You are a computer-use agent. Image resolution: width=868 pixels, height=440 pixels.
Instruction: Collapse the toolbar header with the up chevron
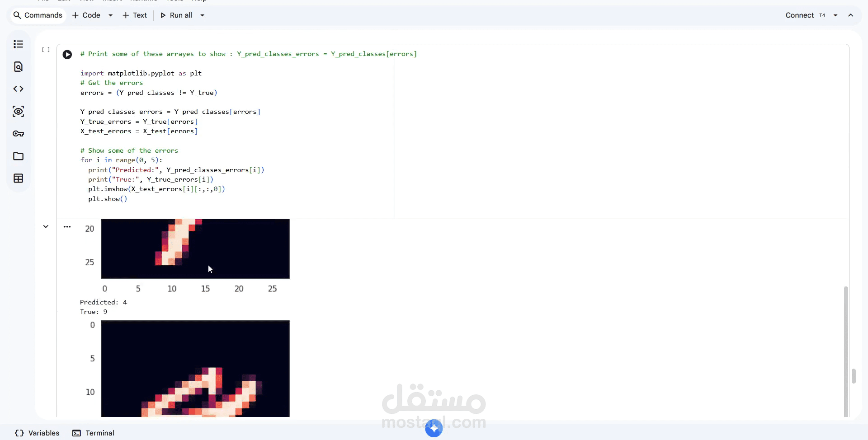851,15
